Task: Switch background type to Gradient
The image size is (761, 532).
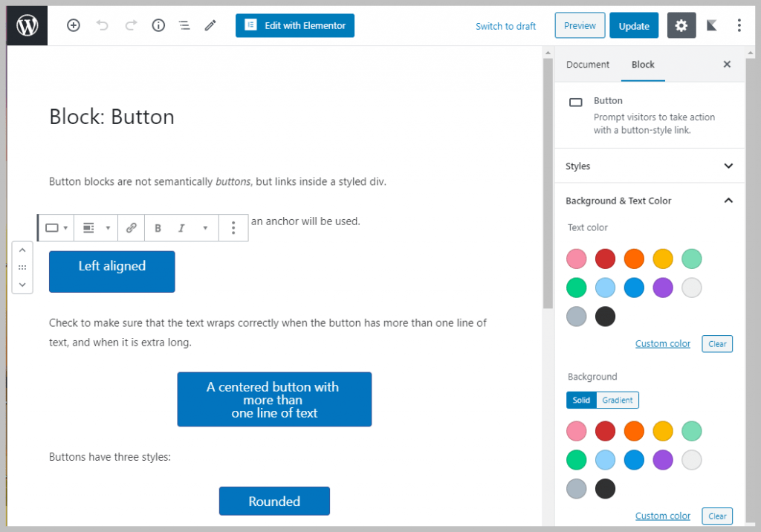Action: pyautogui.click(x=617, y=400)
